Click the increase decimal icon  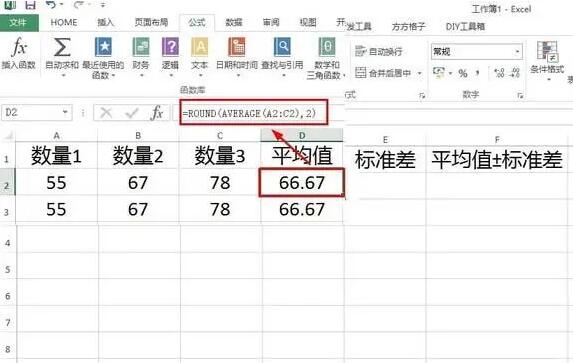499,73
